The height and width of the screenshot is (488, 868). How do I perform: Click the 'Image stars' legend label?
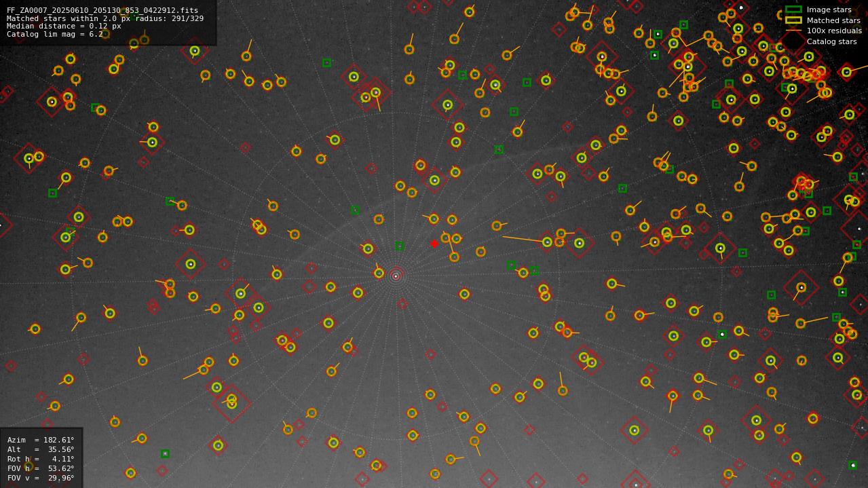tap(829, 10)
